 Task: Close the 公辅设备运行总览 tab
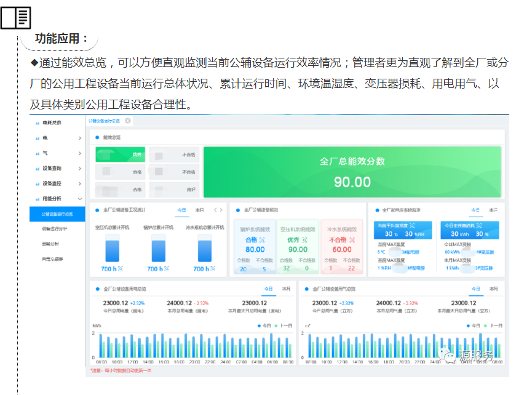click(127, 121)
